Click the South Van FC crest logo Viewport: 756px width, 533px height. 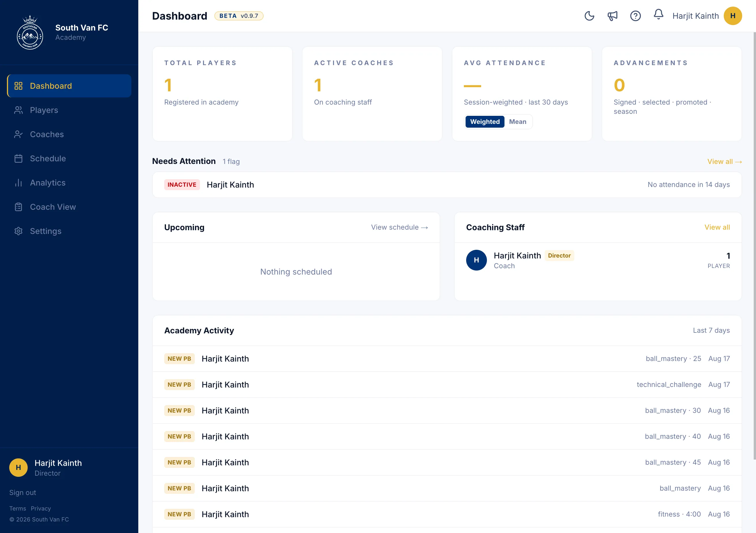[30, 32]
